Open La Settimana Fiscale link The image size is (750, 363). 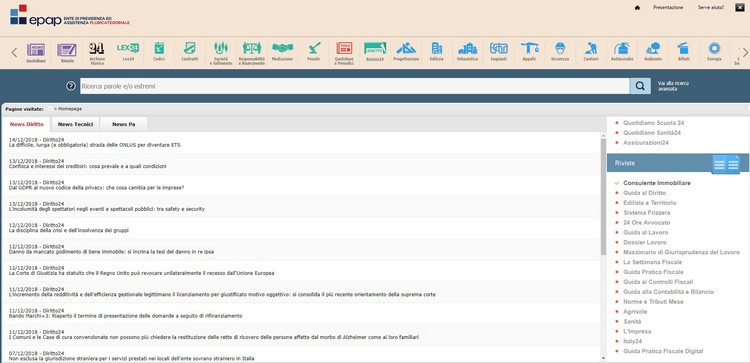coord(652,263)
